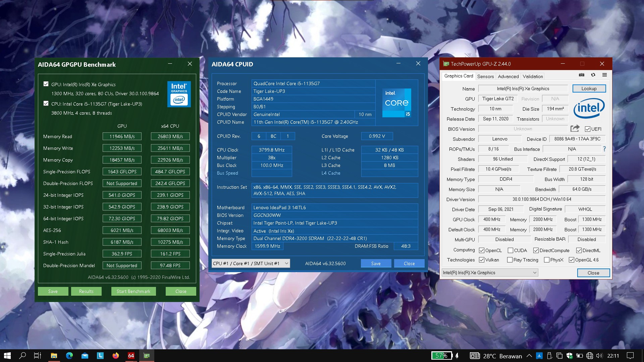Open the GPU-Z hamburger menu
Screen dimensions: 644x362
[604, 75]
